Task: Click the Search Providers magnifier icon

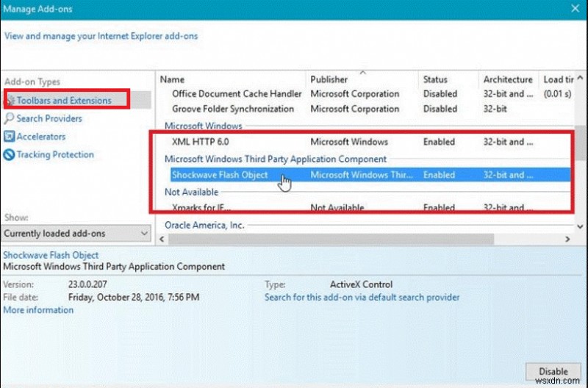Action: [x=9, y=118]
